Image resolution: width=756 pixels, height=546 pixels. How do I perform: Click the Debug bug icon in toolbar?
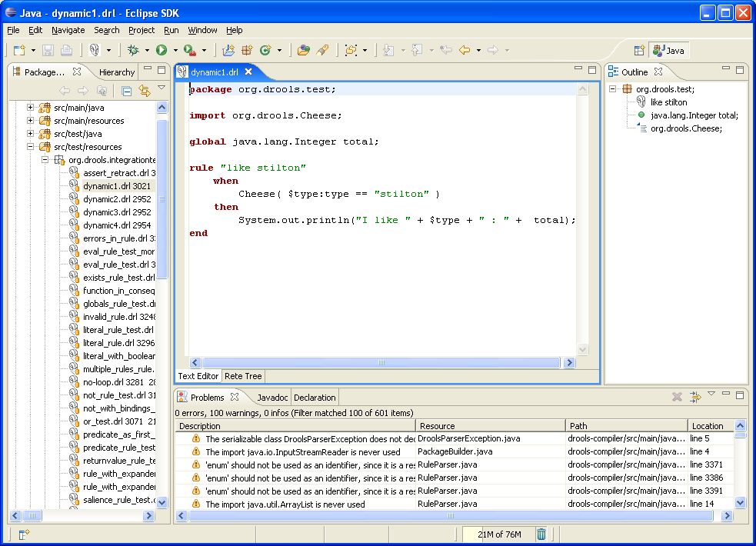tap(133, 50)
